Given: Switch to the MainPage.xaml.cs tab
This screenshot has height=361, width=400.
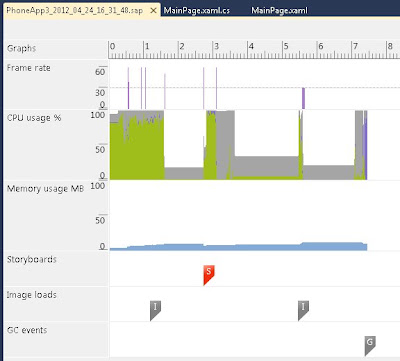Looking at the screenshot, I should [197, 10].
